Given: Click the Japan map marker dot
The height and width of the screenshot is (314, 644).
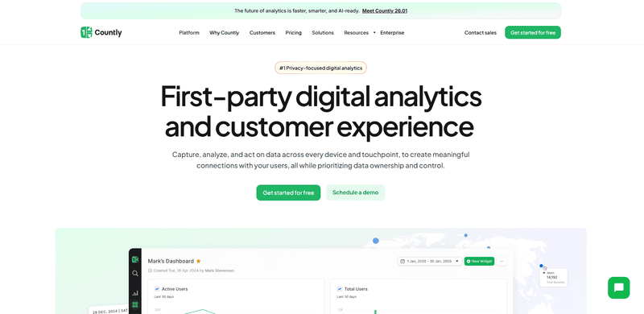Looking at the screenshot, I should pos(541,266).
